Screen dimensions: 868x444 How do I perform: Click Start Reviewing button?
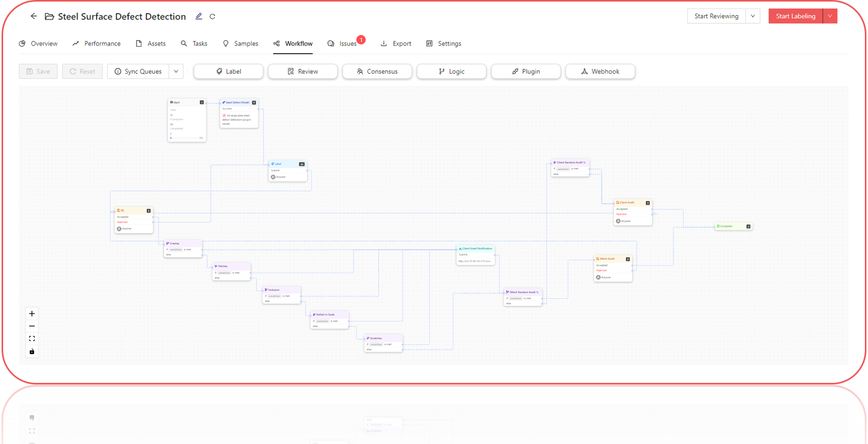click(x=717, y=16)
